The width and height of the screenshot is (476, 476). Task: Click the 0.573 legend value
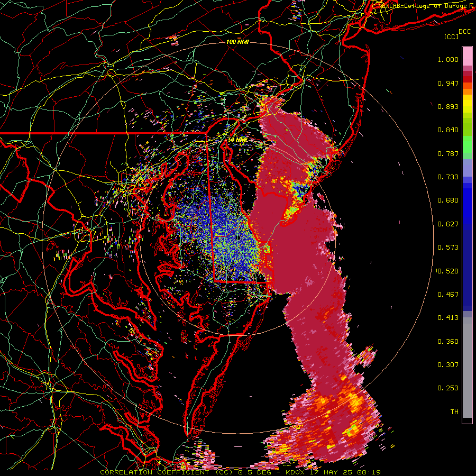(x=448, y=248)
